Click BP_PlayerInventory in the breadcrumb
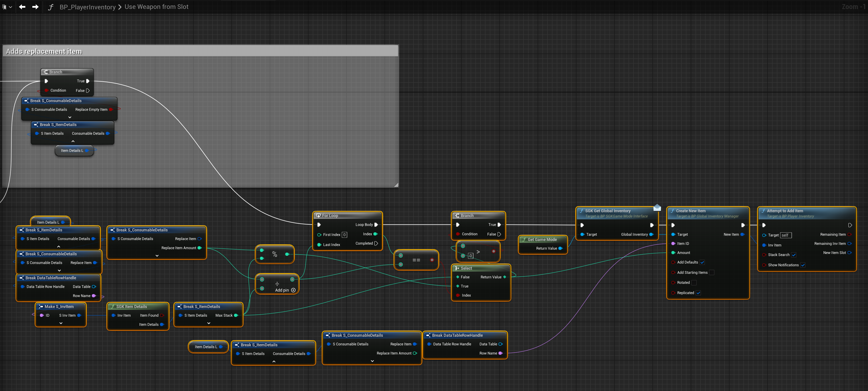This screenshot has height=391, width=868. [x=87, y=7]
